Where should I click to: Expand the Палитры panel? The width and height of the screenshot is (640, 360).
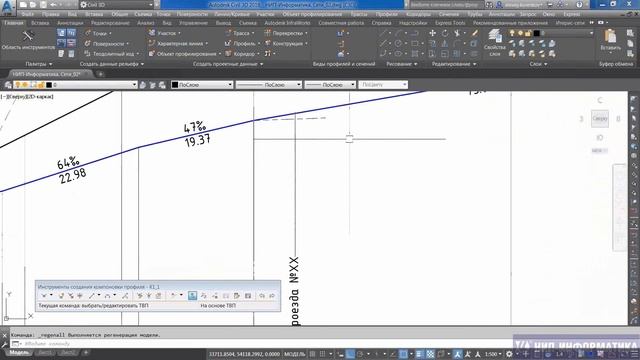point(38,64)
